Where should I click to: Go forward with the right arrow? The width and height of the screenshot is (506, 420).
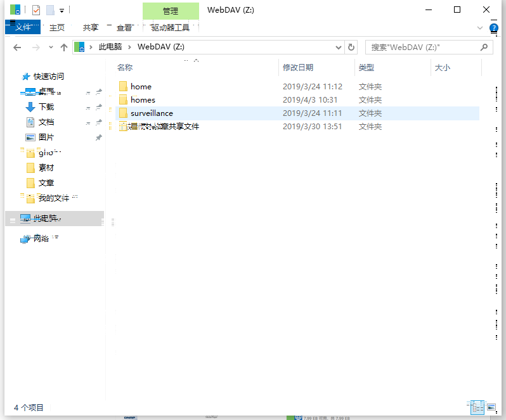click(x=36, y=48)
